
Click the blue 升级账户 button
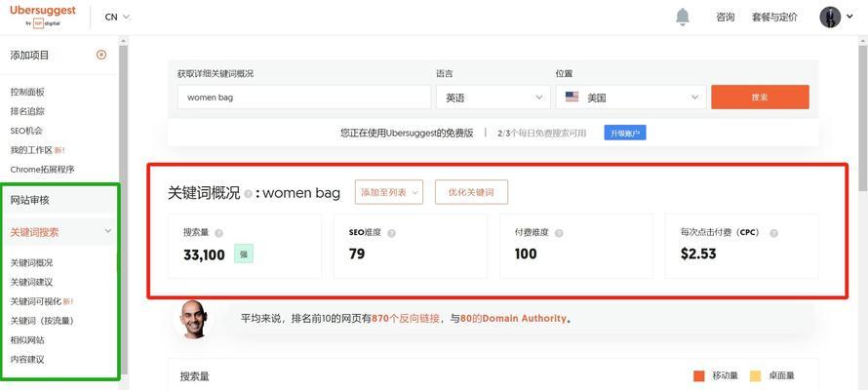625,134
